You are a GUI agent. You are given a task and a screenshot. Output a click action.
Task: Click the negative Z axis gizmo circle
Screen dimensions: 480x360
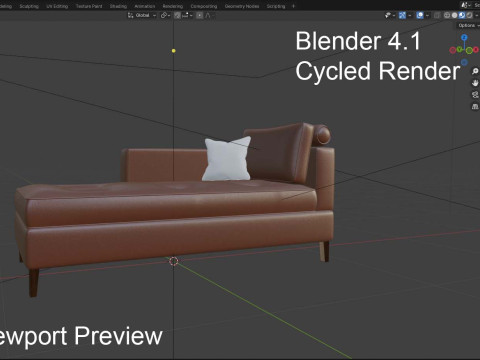(464, 62)
